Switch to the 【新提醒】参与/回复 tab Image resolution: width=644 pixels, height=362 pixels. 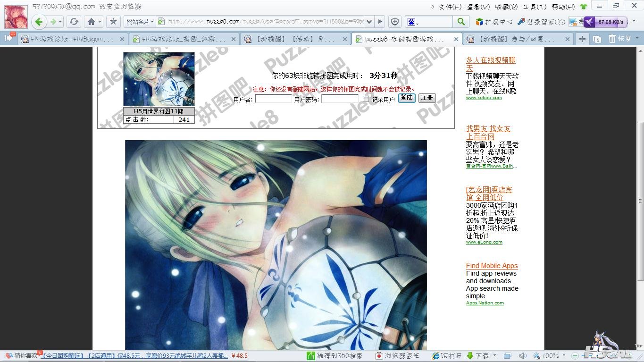point(518,39)
